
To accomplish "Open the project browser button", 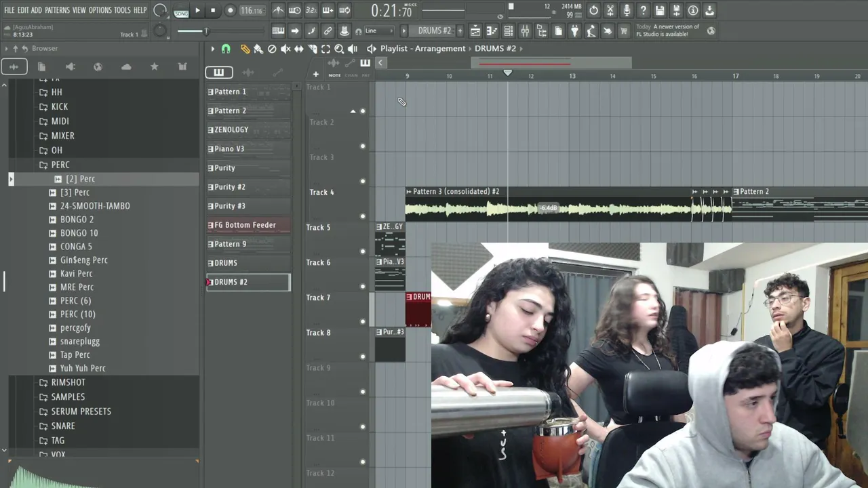I will pyautogui.click(x=541, y=30).
